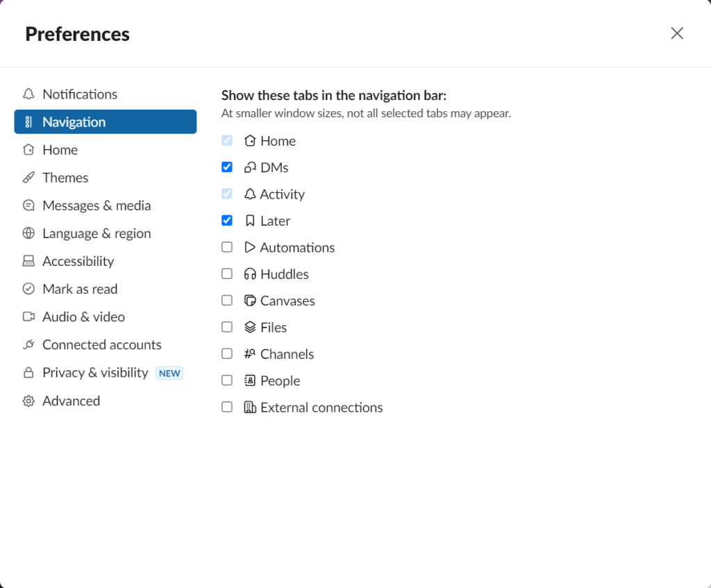Click the bookmark icon next to Later
The height and width of the screenshot is (588, 711).
[249, 220]
